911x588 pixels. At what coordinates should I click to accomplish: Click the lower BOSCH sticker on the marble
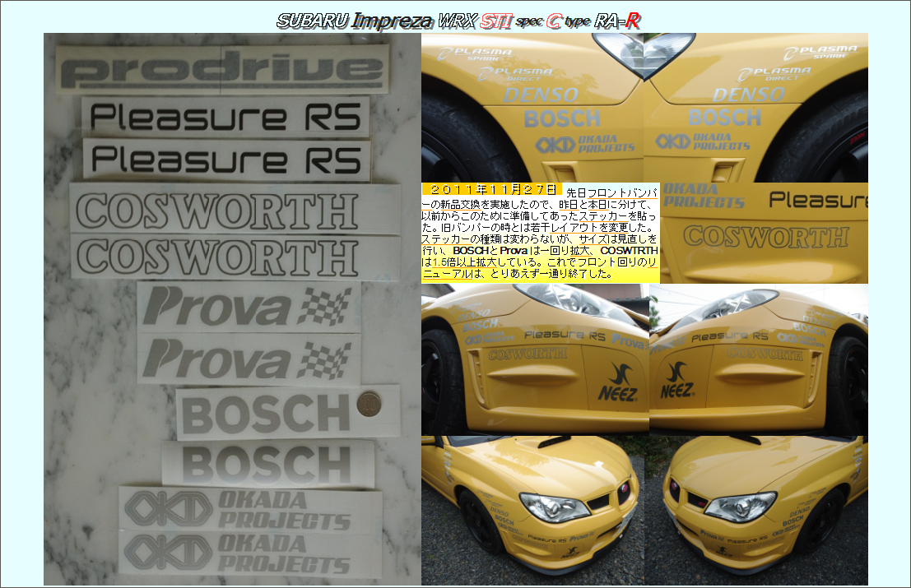coord(267,464)
